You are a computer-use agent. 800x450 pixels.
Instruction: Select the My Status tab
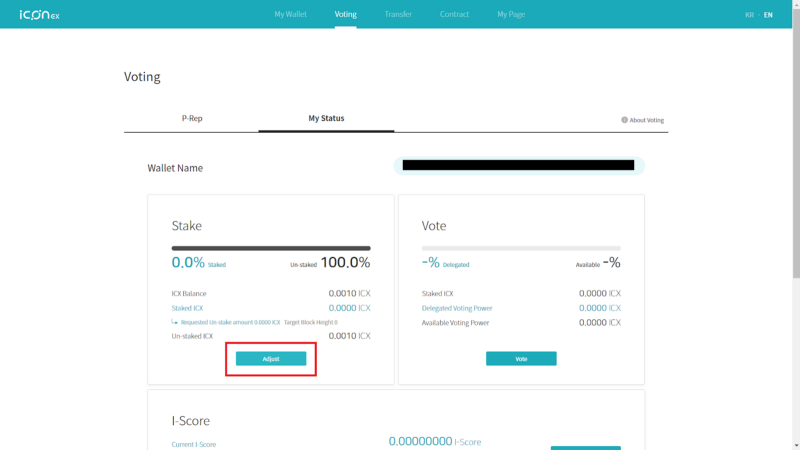point(326,118)
